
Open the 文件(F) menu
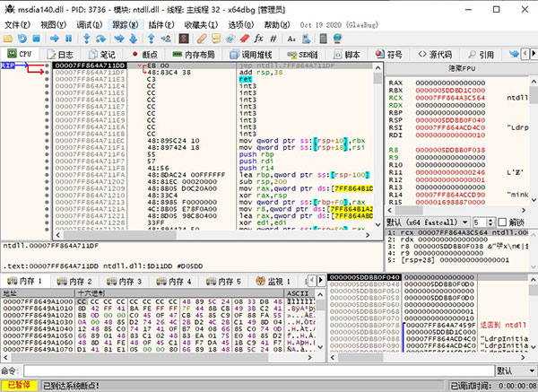17,25
